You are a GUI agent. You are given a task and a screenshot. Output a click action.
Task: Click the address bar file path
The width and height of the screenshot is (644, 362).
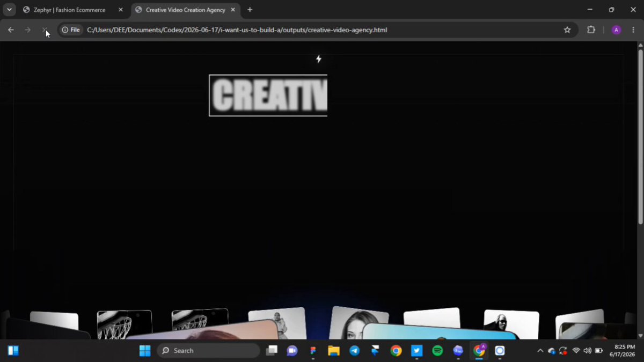[237, 30]
